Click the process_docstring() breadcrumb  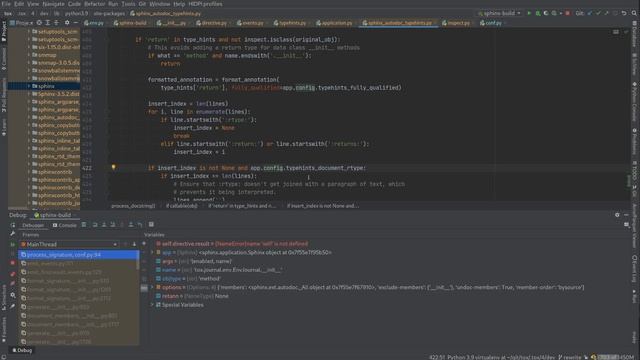133,206
